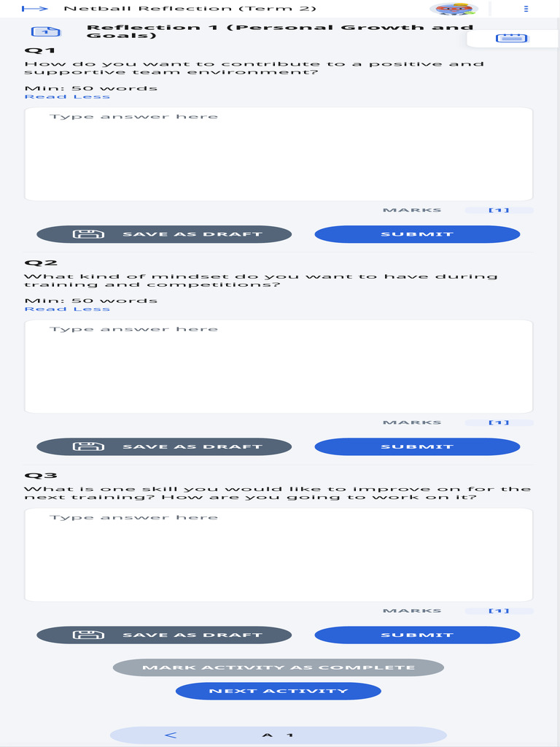Open the three-dot options menu
This screenshot has height=747, width=560.
pos(526,9)
